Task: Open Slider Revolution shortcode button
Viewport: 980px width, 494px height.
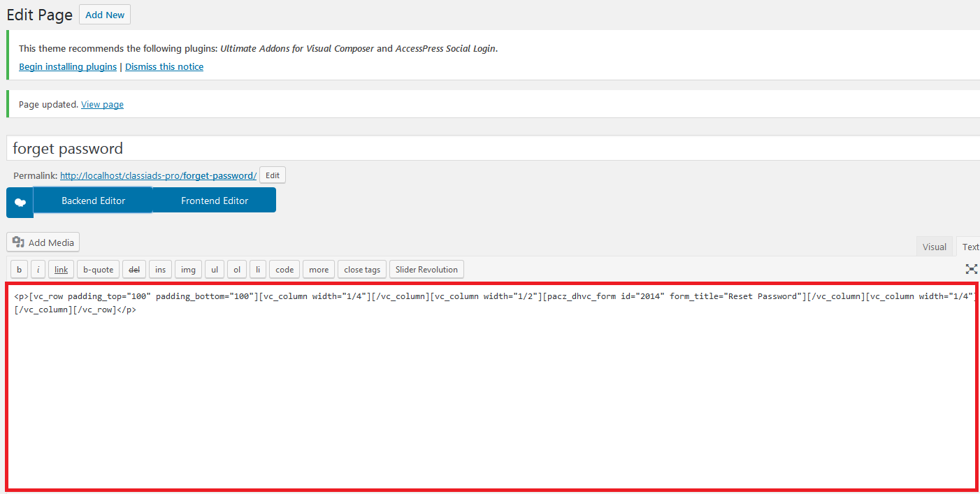Action: pos(426,270)
